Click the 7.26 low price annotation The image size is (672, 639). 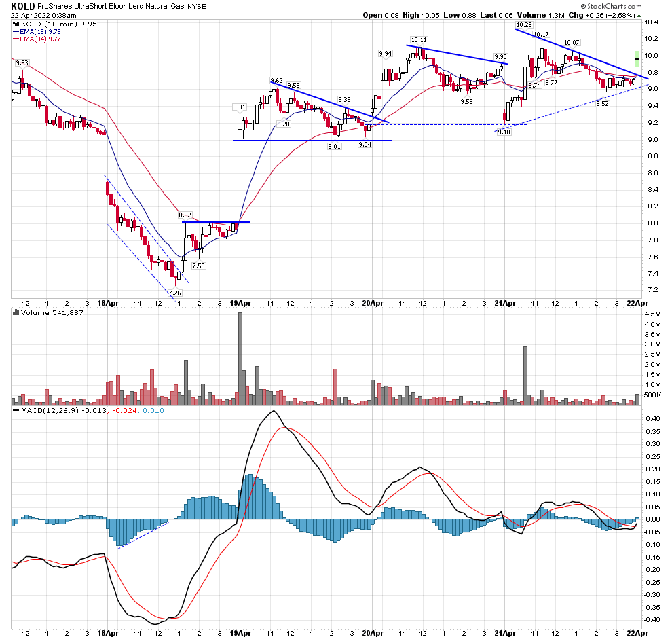[175, 293]
